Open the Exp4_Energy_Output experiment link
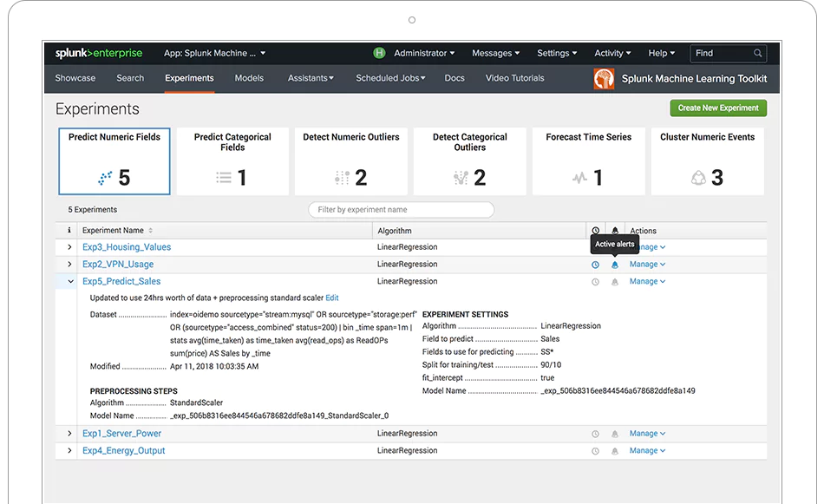 [123, 451]
